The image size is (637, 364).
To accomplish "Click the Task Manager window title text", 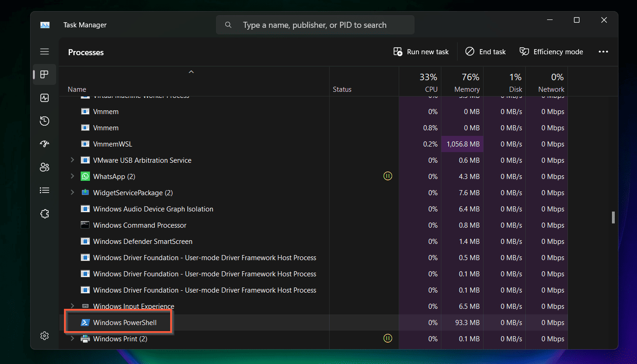I will (85, 25).
